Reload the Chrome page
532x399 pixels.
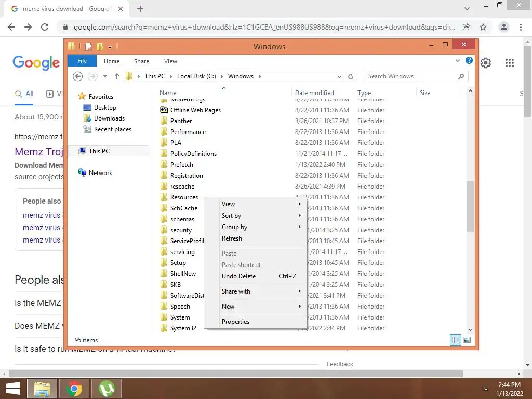click(45, 27)
